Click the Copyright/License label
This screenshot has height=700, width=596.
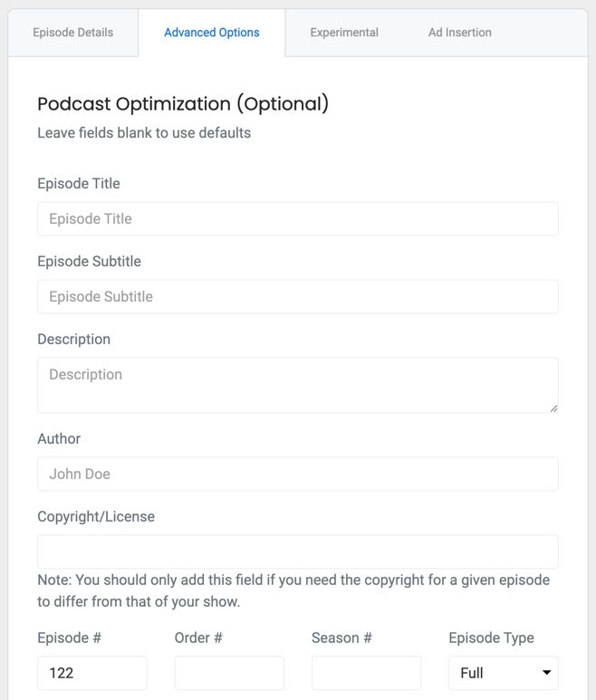96,516
